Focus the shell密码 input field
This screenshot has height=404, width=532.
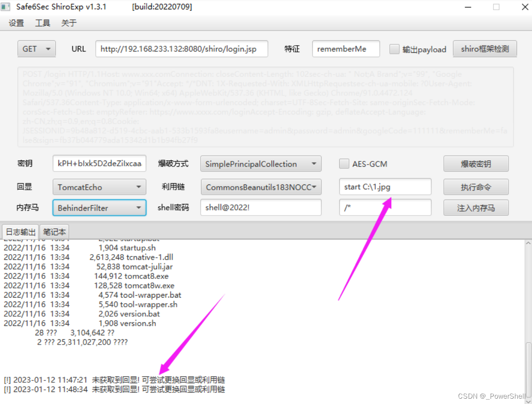coord(261,208)
